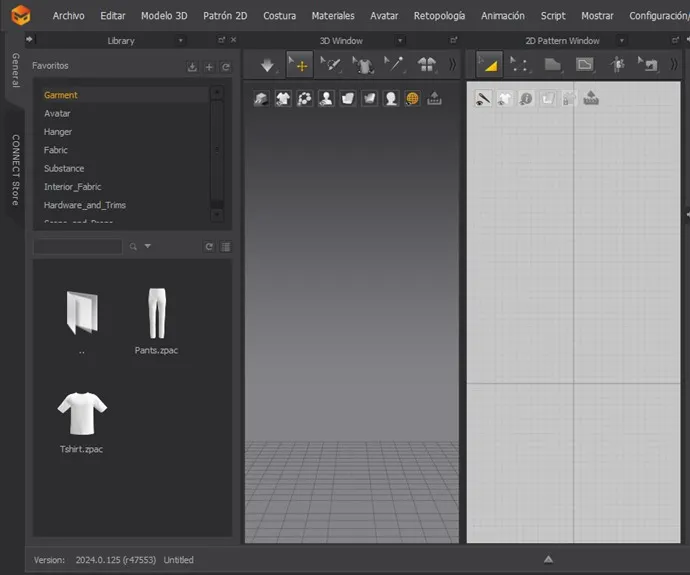The height and width of the screenshot is (575, 690).
Task: Refresh the library file browser
Action: (209, 246)
